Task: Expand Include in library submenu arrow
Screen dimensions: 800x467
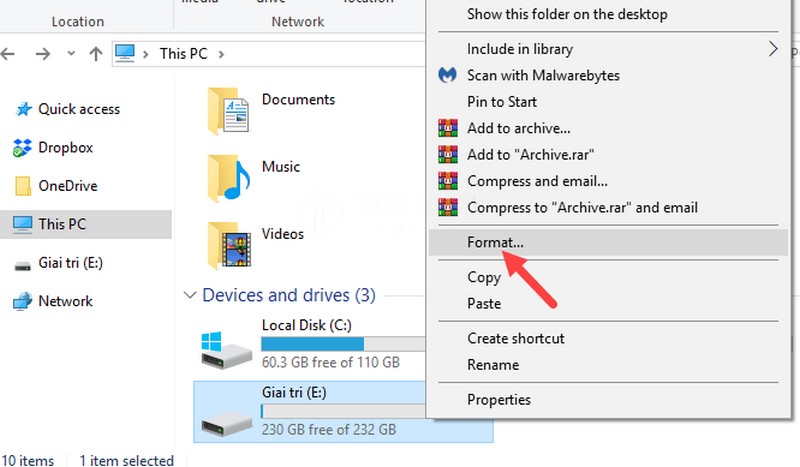Action: pos(773,49)
